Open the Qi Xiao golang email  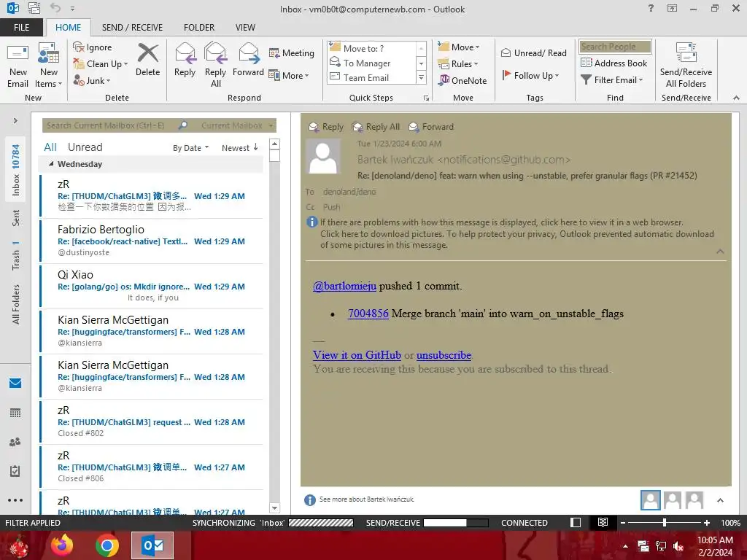click(x=152, y=286)
